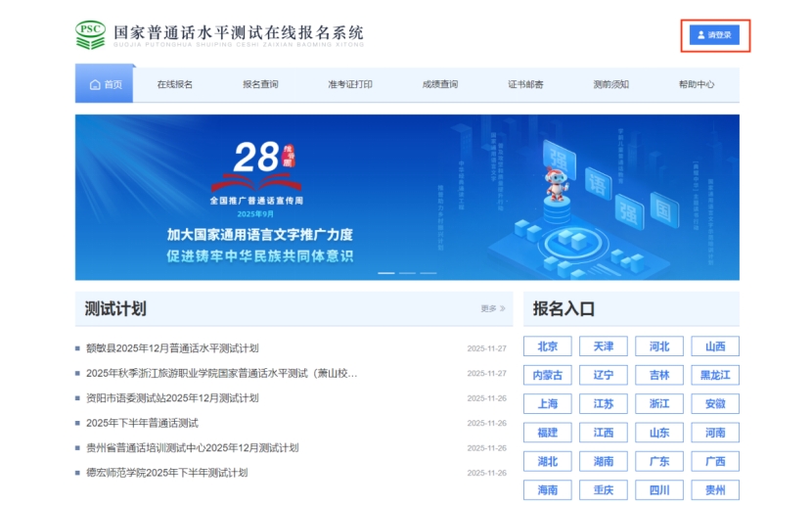Open the 测前须知 navigation item
Viewport: 812px width, 507px height.
click(x=610, y=84)
